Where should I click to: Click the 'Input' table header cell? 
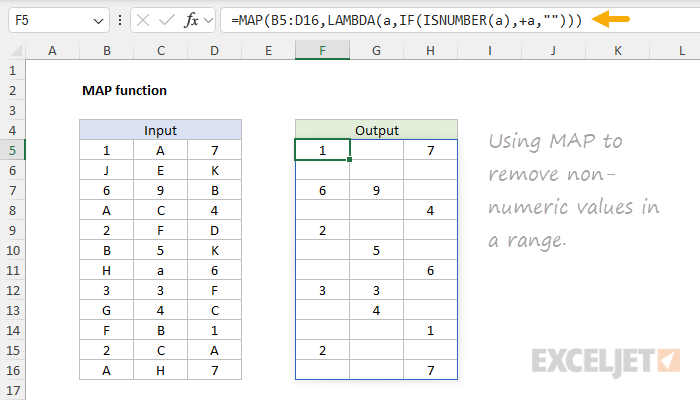(161, 130)
